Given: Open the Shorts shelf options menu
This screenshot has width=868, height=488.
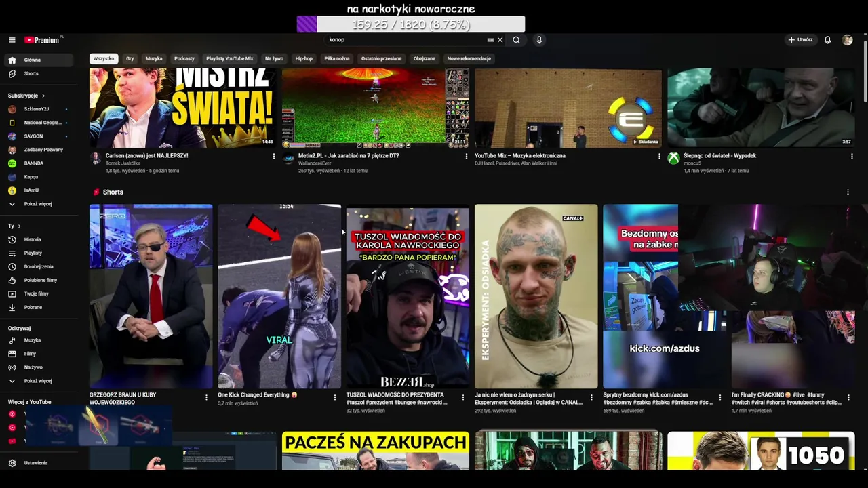Looking at the screenshot, I should [x=848, y=192].
